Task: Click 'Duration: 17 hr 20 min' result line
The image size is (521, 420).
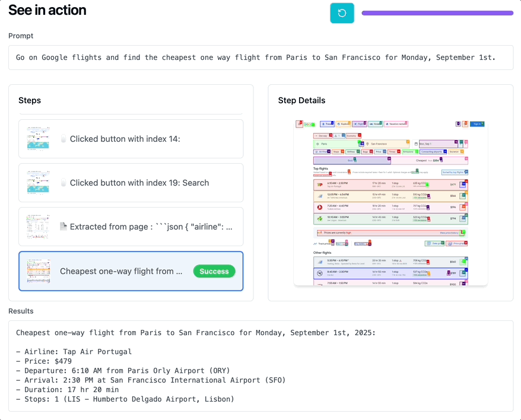Action: coord(68,389)
